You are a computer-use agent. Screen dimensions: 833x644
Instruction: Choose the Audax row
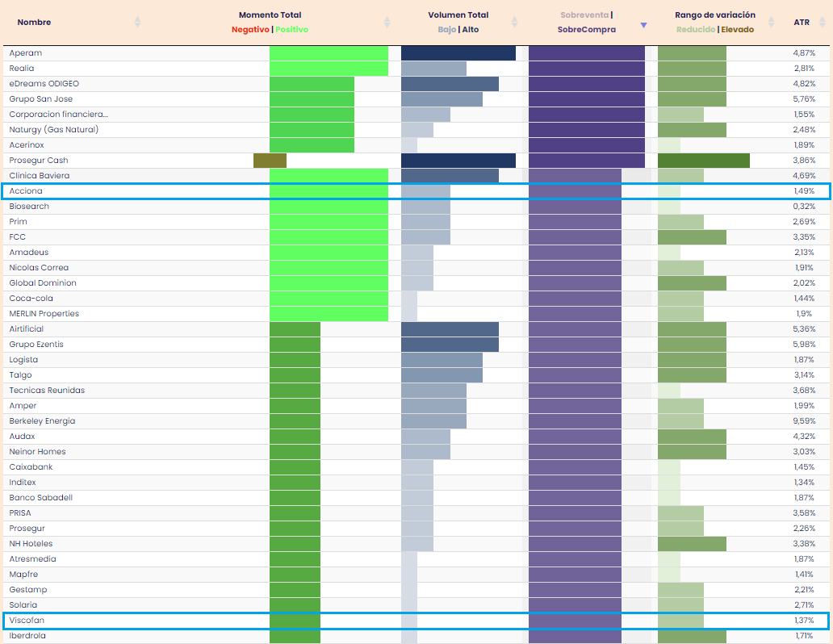(23, 437)
